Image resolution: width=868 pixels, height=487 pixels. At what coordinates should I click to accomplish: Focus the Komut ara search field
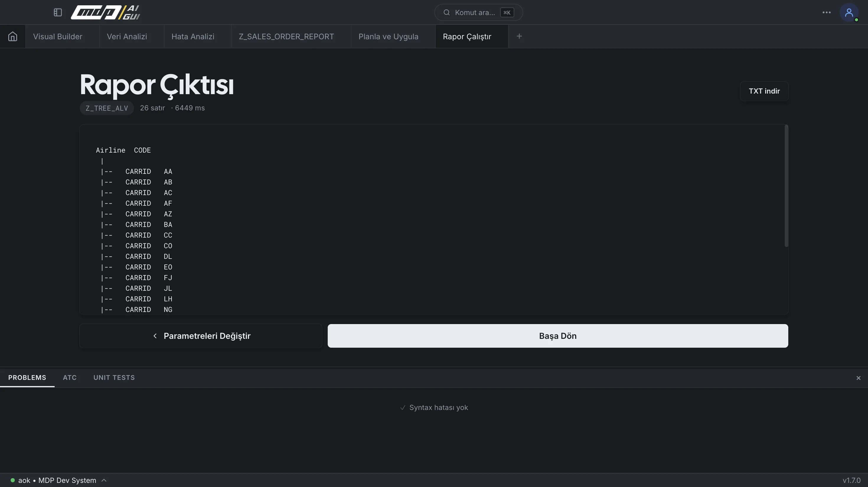[x=478, y=12]
